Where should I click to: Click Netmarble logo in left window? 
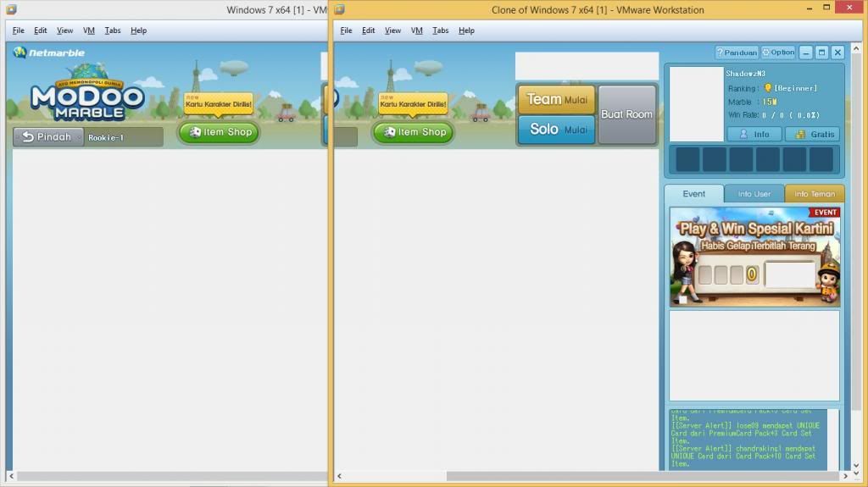[x=49, y=53]
